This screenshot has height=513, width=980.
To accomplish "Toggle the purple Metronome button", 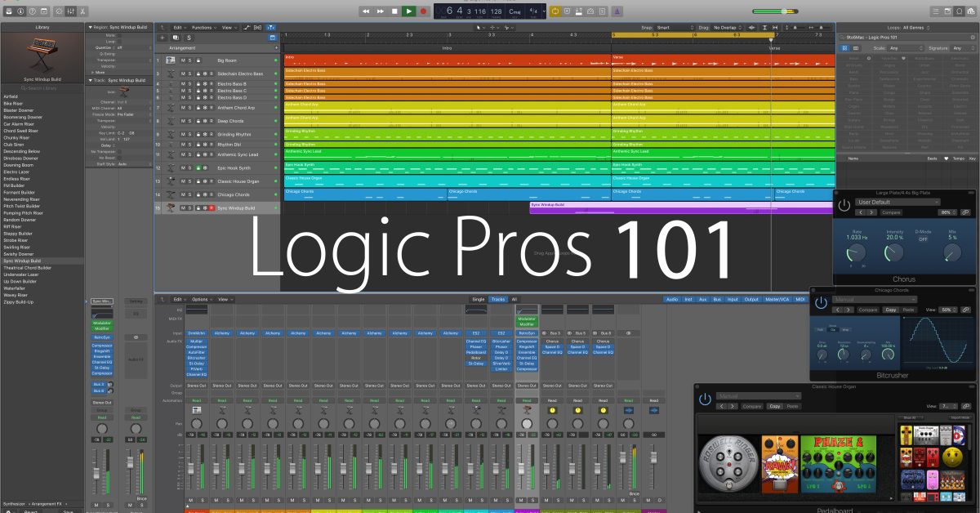I will (617, 11).
